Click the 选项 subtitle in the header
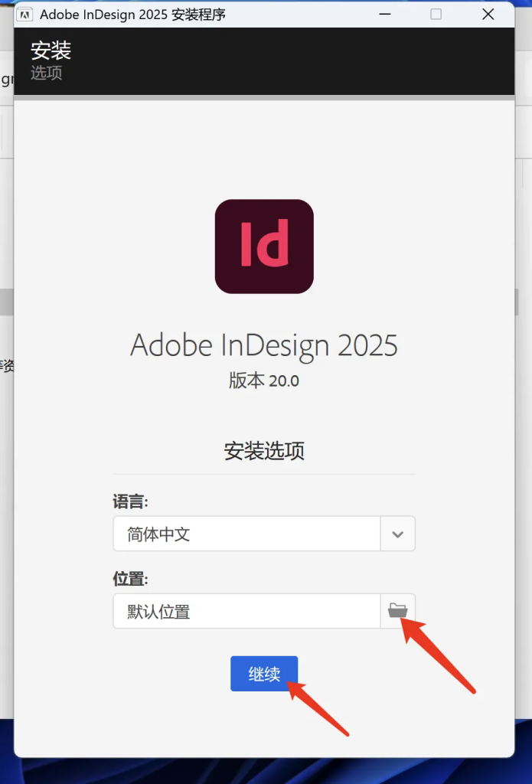The image size is (532, 784). [x=47, y=73]
